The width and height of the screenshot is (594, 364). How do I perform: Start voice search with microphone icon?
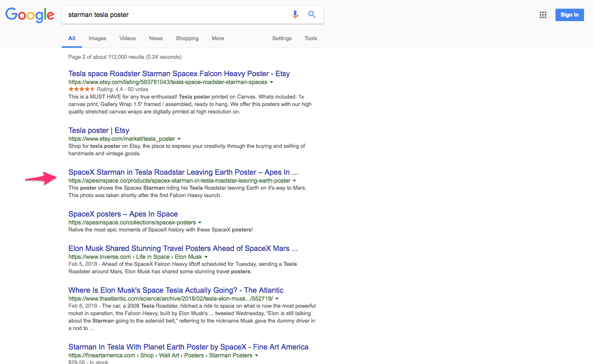pos(295,14)
